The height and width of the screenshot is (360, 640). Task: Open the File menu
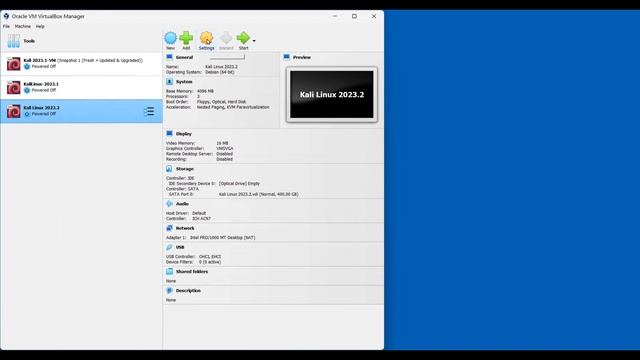(6, 26)
